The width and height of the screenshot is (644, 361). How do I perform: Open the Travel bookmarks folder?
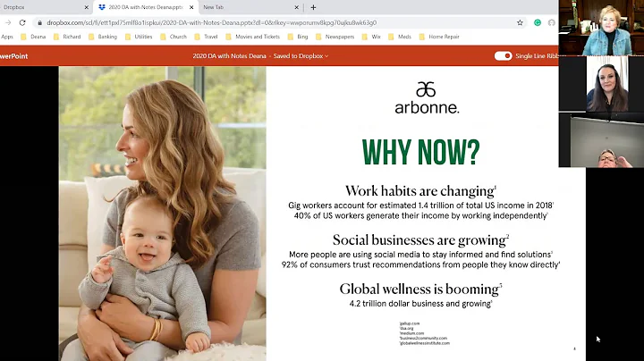206,37
